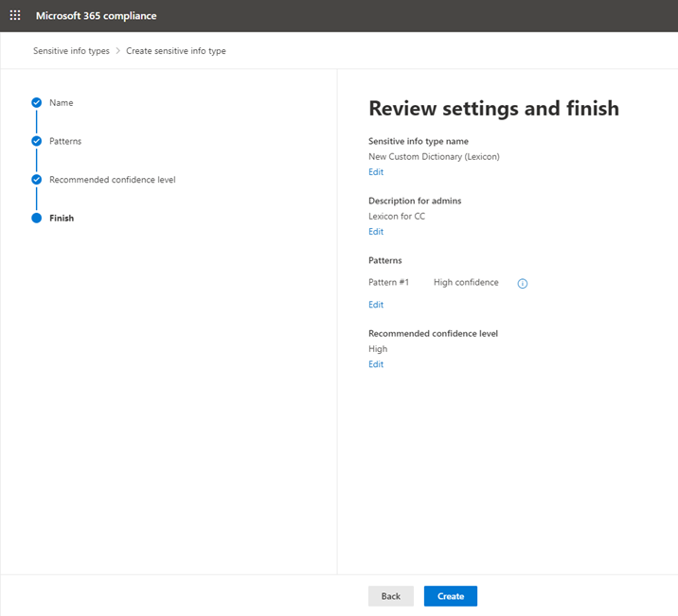Screen dimensions: 678x616
Task: Edit the sensitive info type name
Action: (376, 172)
